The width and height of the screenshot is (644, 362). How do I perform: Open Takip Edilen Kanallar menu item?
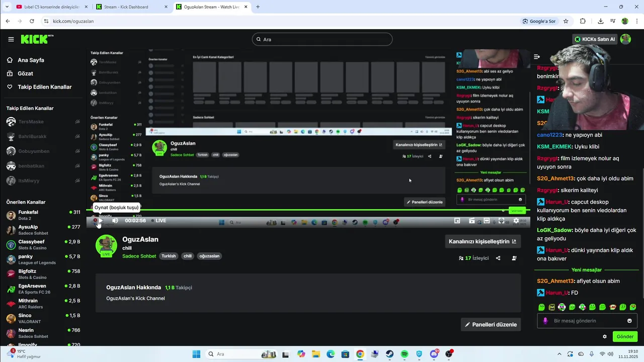pyautogui.click(x=44, y=87)
